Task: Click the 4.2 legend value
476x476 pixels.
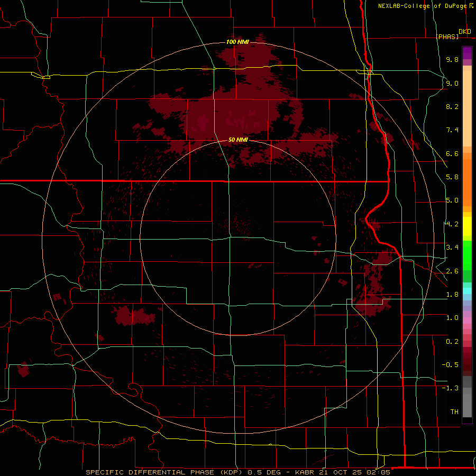Action: [452, 224]
